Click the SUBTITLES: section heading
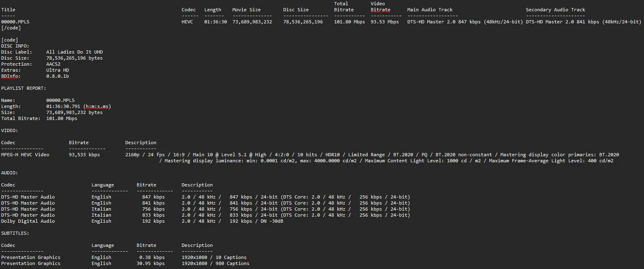This screenshot has height=269, width=644. 15,233
